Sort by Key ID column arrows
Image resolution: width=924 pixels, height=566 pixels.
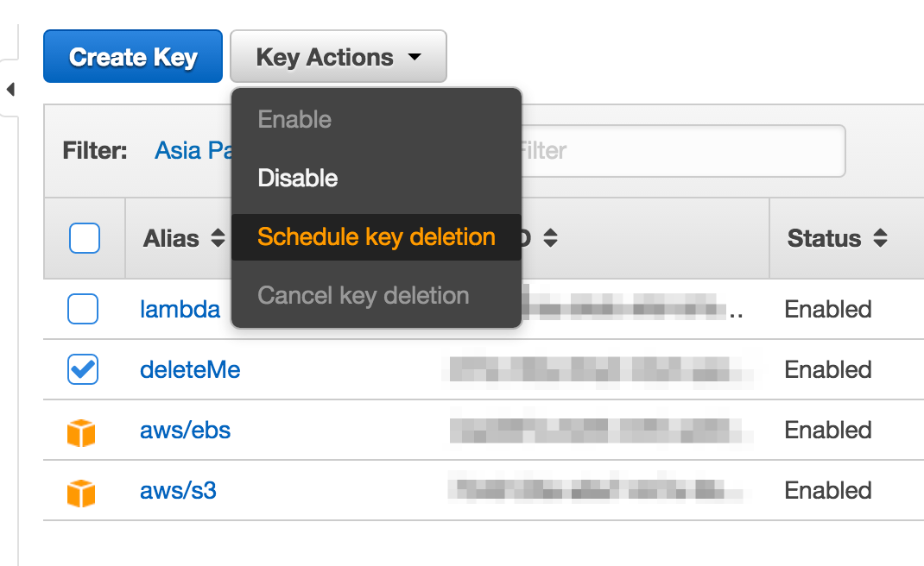pyautogui.click(x=550, y=238)
